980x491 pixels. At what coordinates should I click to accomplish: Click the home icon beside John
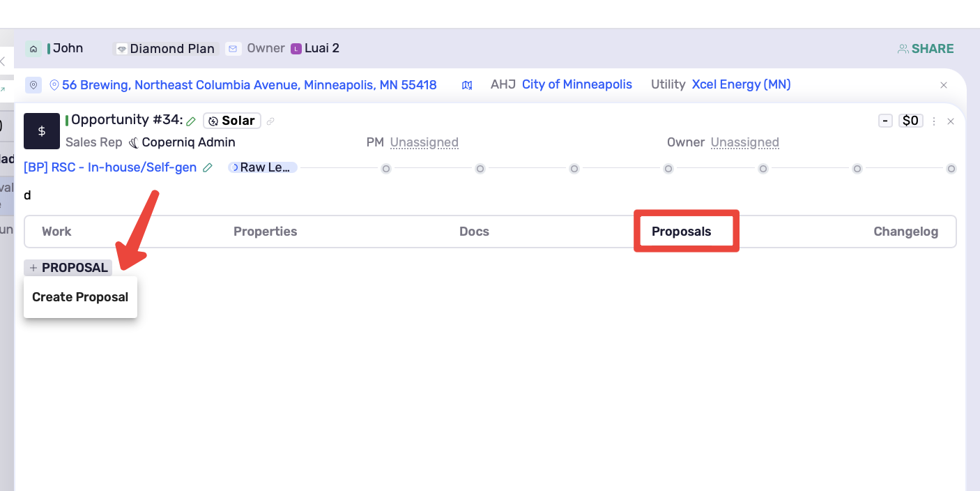[33, 49]
